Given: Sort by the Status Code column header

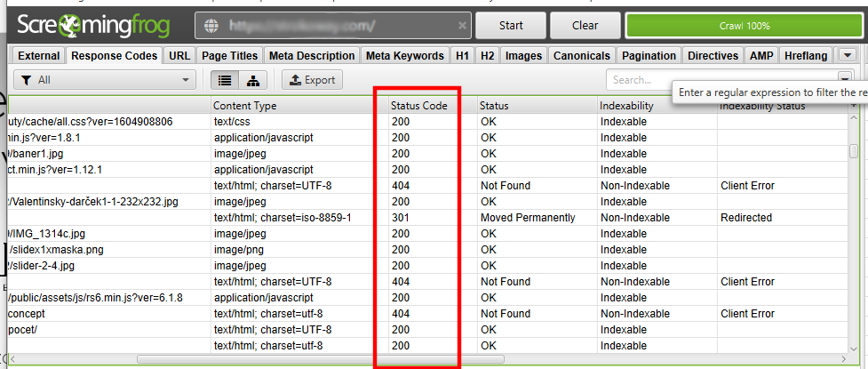Looking at the screenshot, I should pyautogui.click(x=418, y=106).
